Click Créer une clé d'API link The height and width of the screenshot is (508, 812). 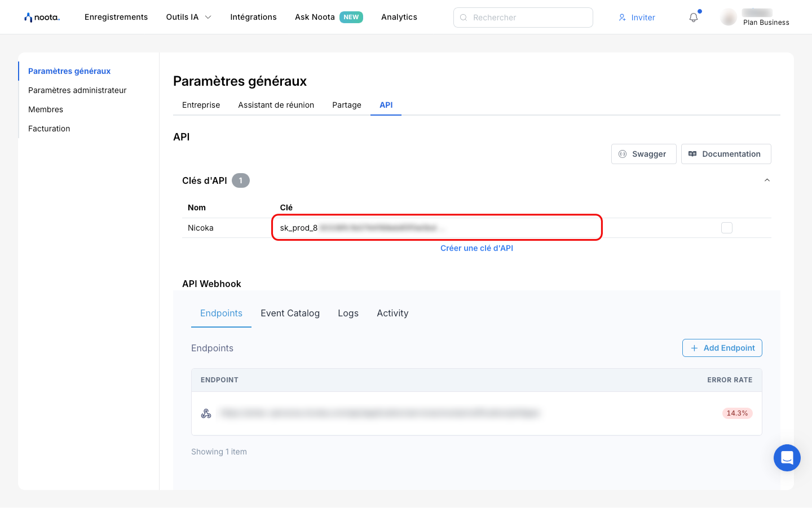click(x=476, y=248)
